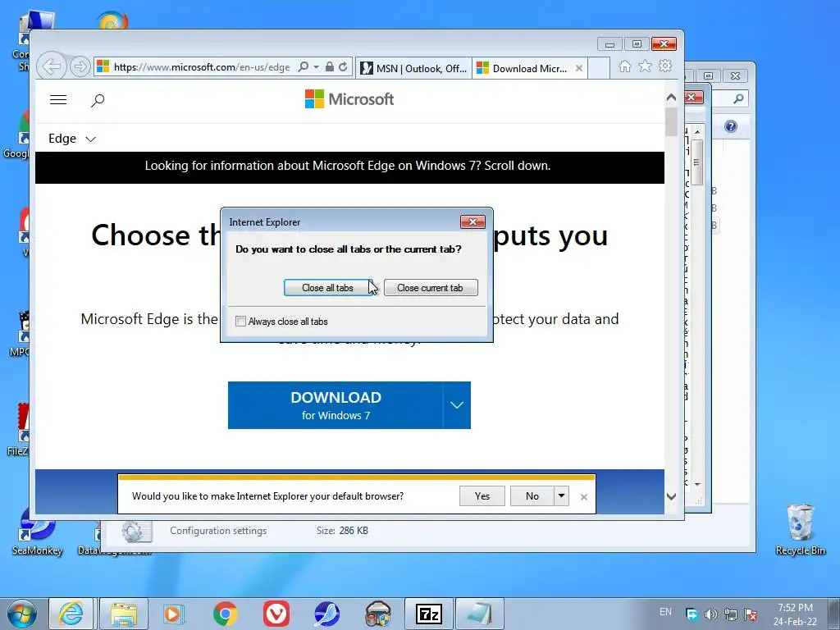Launch SeaMonkey from the taskbar

(326, 614)
